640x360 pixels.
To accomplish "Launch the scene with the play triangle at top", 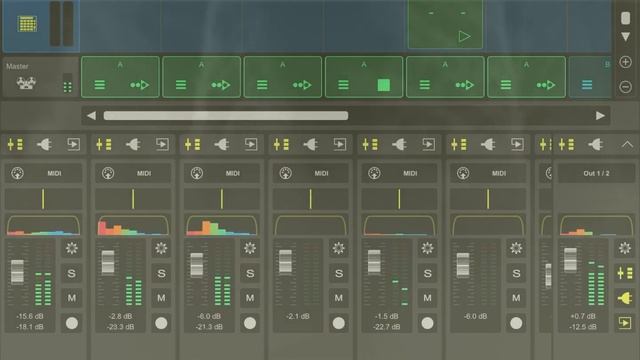I will click(x=464, y=36).
